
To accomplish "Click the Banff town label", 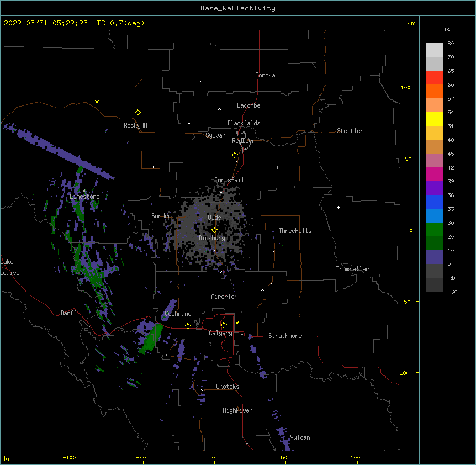I will click(68, 313).
